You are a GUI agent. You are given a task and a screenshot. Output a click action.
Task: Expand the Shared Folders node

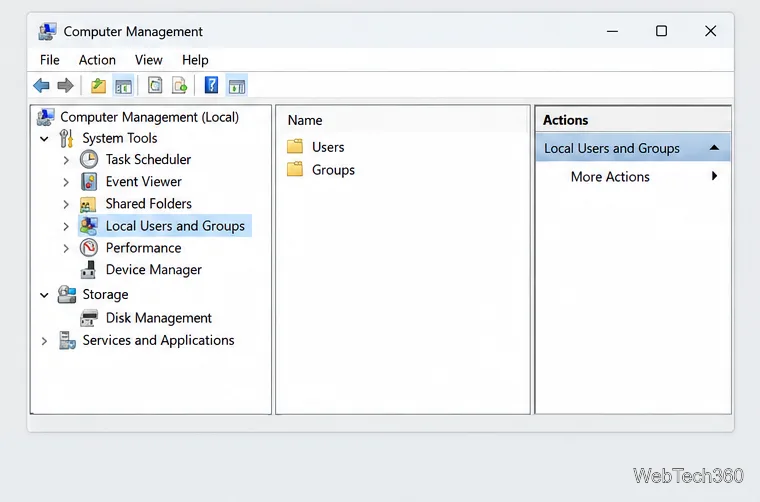(x=66, y=204)
